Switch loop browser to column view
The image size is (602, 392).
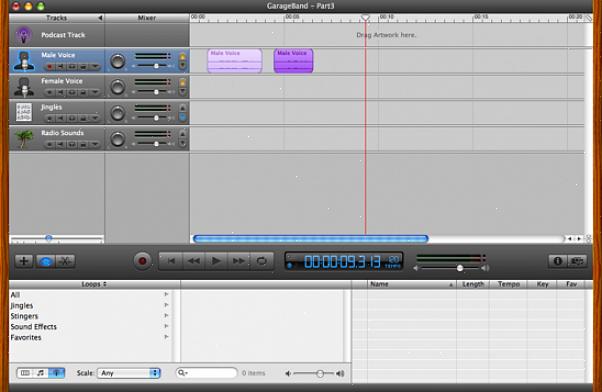click(x=25, y=373)
